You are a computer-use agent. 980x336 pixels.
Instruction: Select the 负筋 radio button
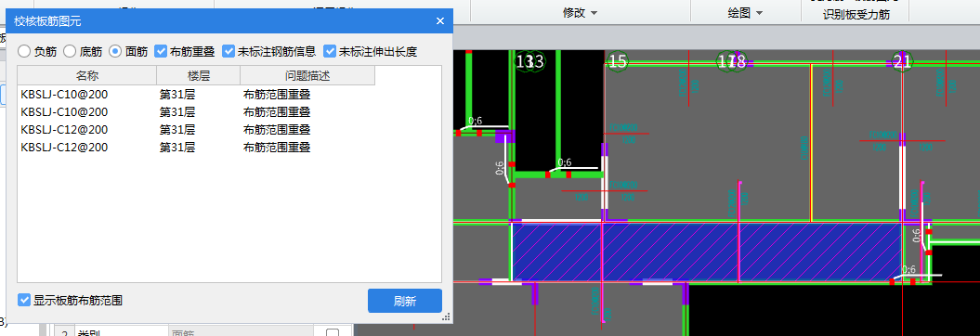pyautogui.click(x=24, y=52)
